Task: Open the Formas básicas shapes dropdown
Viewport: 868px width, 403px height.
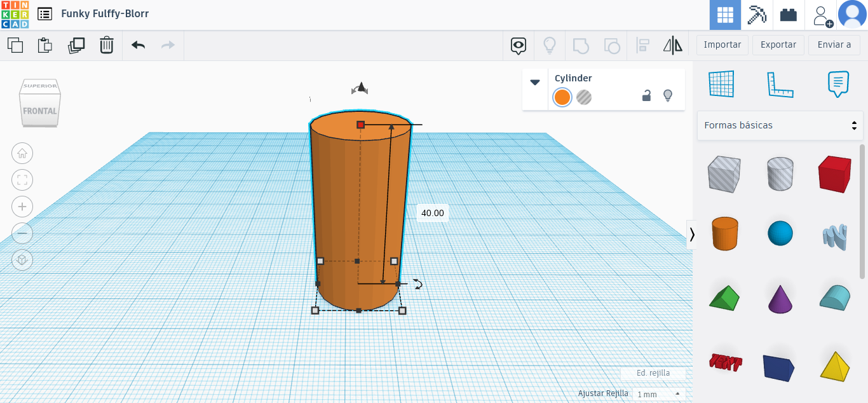Action: [x=780, y=125]
